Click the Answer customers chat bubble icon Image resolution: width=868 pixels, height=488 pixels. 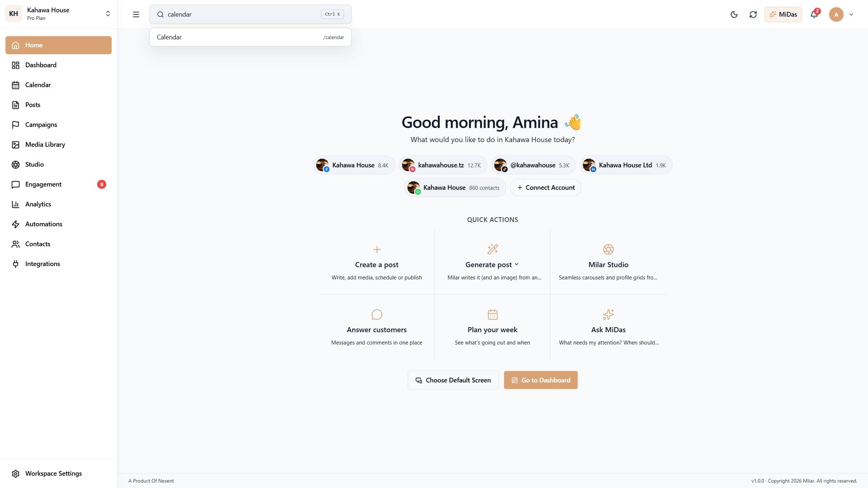[x=377, y=314]
